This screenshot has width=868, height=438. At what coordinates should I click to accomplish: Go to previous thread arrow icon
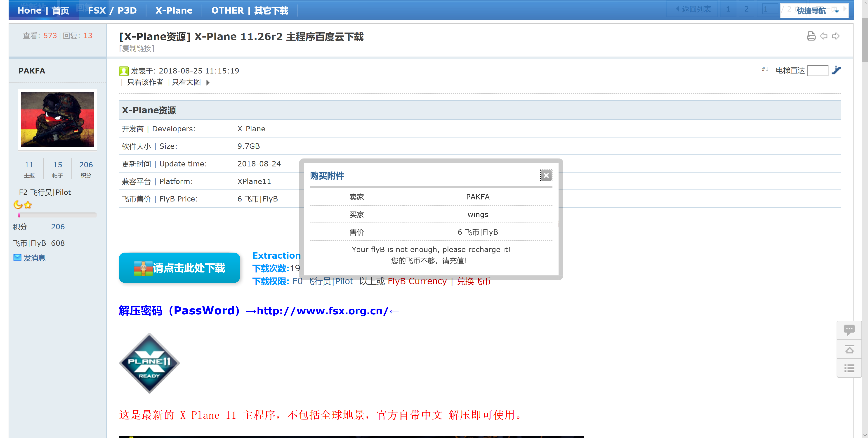click(x=823, y=36)
